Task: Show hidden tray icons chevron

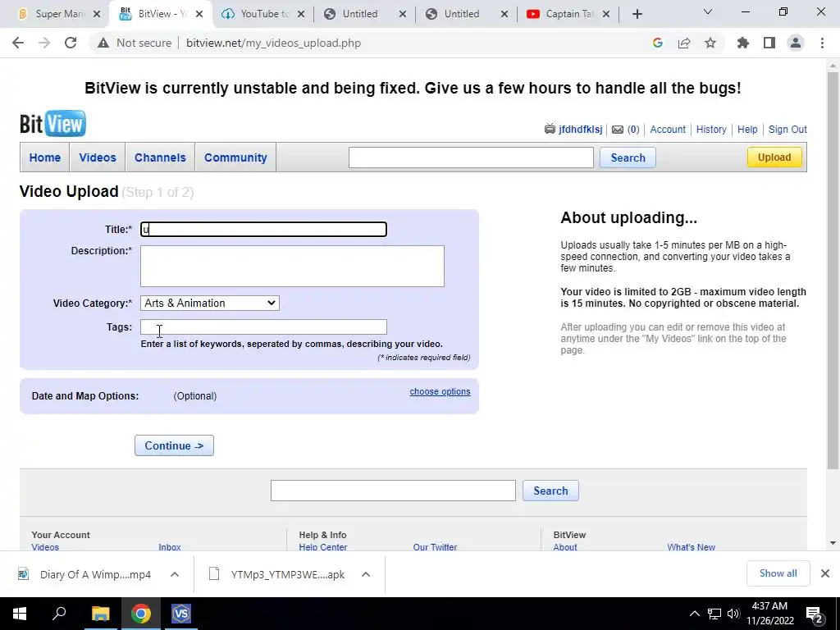Action: click(x=694, y=614)
